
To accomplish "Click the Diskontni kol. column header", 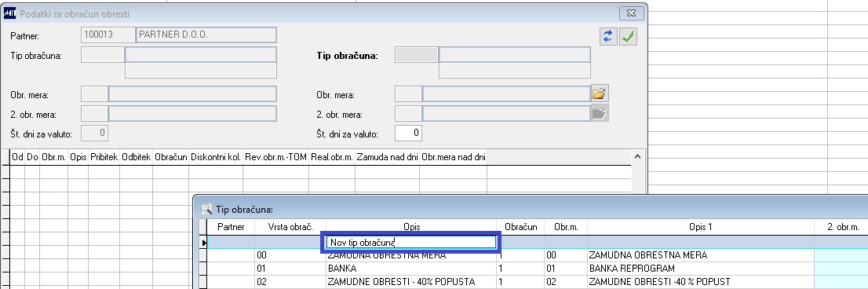I will tap(216, 157).
